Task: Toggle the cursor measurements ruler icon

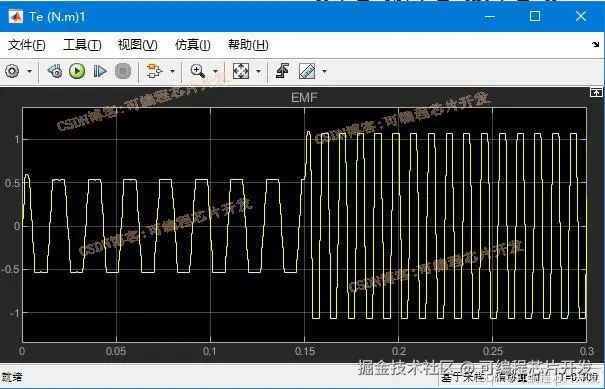Action: (x=307, y=71)
